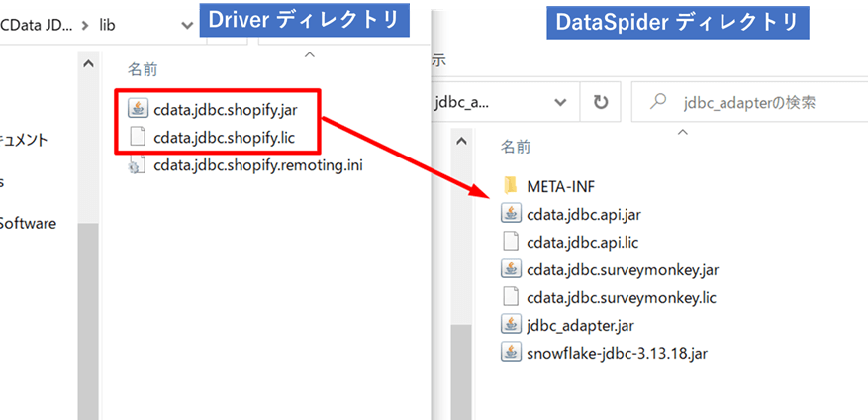The image size is (868, 420).
Task: Click the Driver navigation pane scrollbar thumb
Action: coord(88,321)
